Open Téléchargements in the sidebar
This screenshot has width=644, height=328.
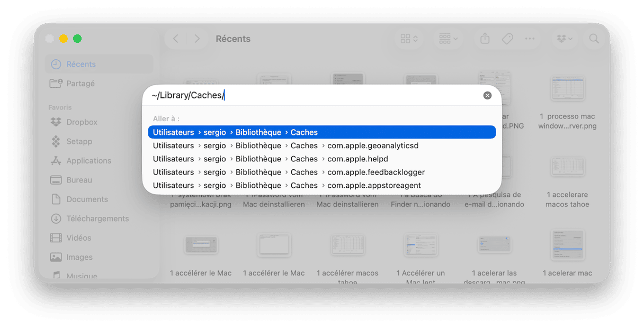coord(99,218)
